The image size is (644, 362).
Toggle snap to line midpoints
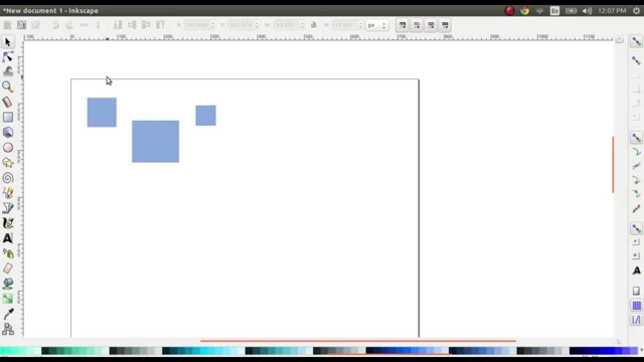click(636, 208)
